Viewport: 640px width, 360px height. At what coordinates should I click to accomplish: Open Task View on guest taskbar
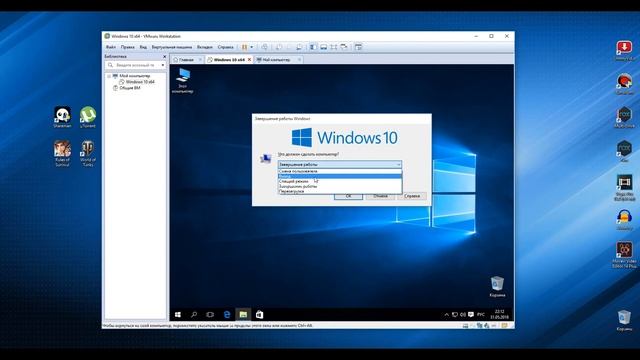(210, 315)
